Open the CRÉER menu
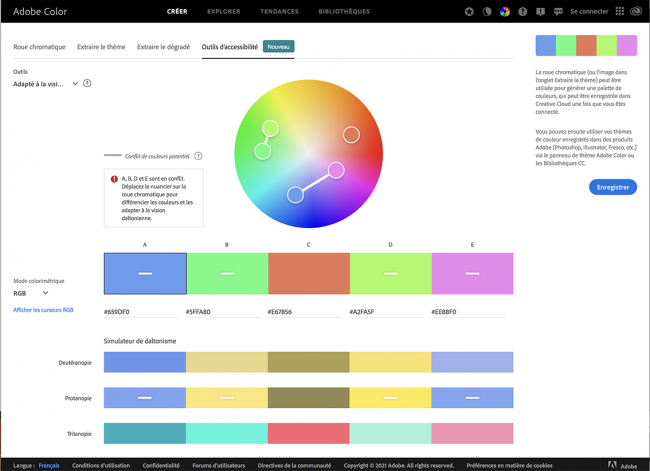 tap(177, 12)
